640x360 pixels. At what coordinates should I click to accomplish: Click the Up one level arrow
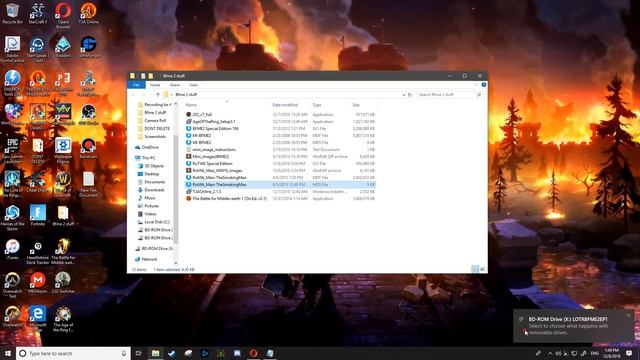158,95
